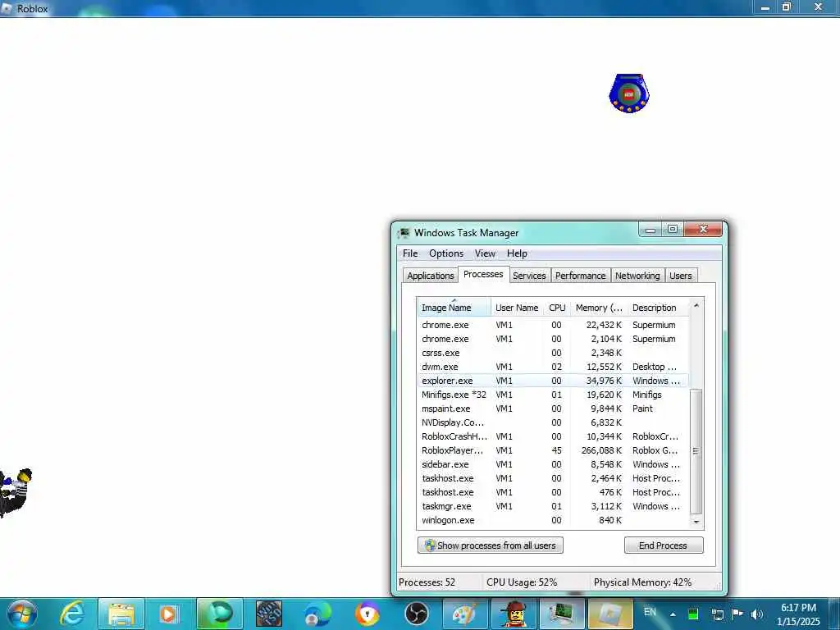Switch to Minifigs app on taskbar
This screenshot has width=840, height=630.
(x=514, y=614)
